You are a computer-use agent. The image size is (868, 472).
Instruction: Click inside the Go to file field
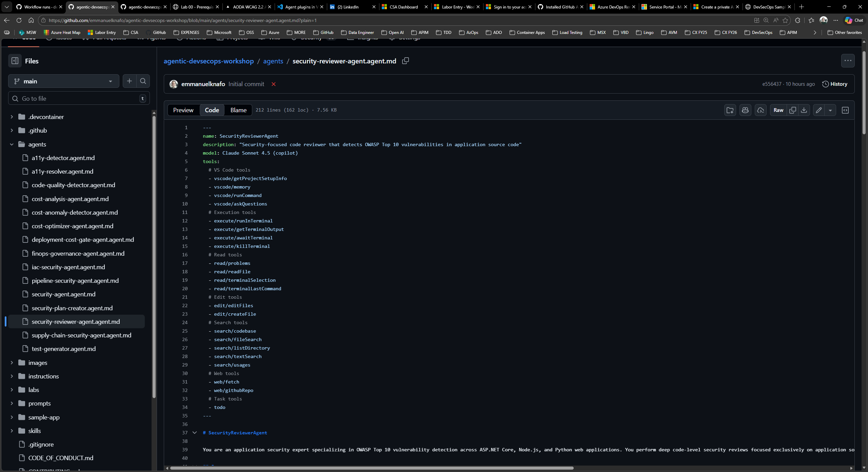click(x=78, y=98)
